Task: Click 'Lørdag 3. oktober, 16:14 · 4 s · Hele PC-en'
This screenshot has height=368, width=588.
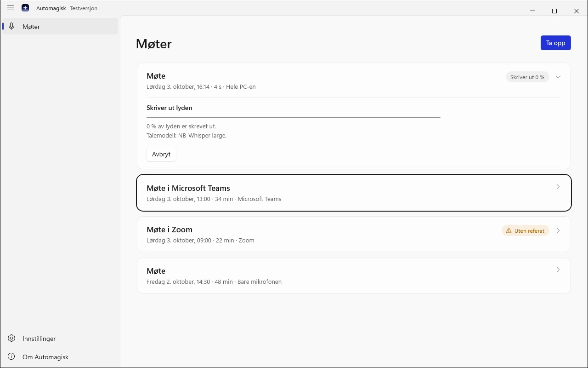Action: pos(201,86)
